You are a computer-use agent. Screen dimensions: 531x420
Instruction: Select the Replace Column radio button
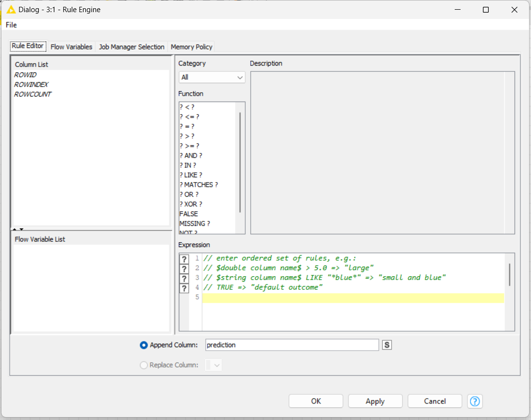[x=144, y=365]
